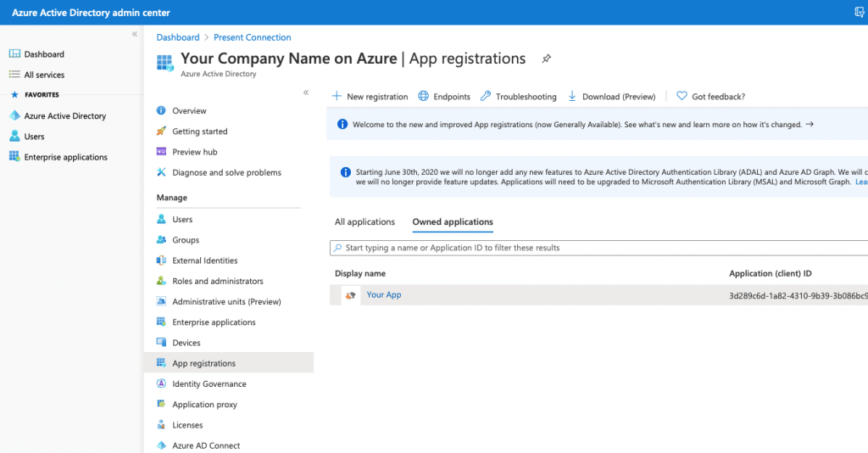
Task: Click the Enterprise applications icon under Manage
Action: point(161,322)
